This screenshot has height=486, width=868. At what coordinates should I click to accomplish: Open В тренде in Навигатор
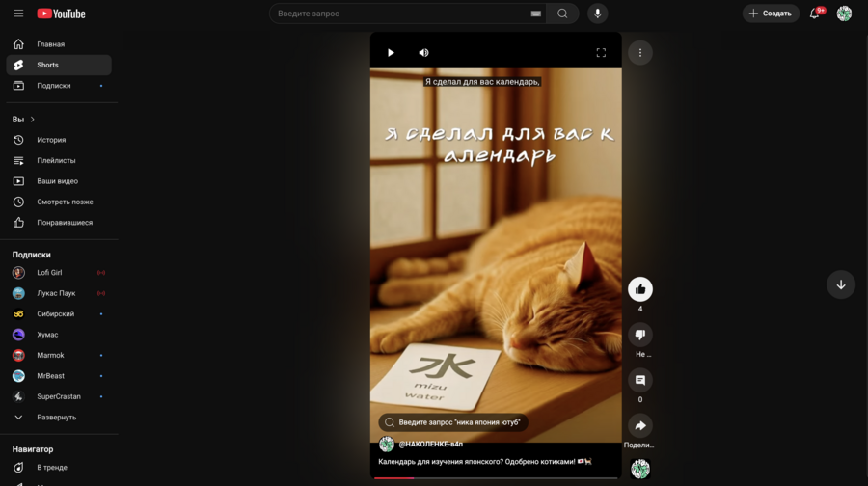[x=59, y=467]
